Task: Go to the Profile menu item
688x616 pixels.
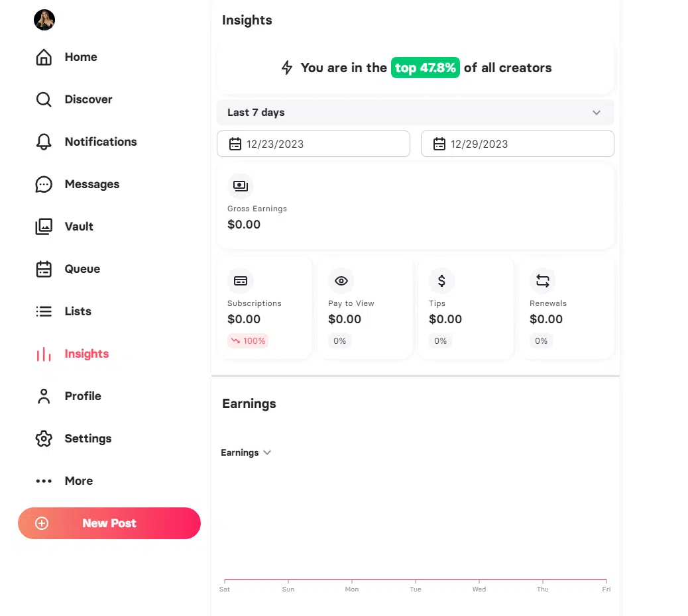Action: tap(82, 396)
